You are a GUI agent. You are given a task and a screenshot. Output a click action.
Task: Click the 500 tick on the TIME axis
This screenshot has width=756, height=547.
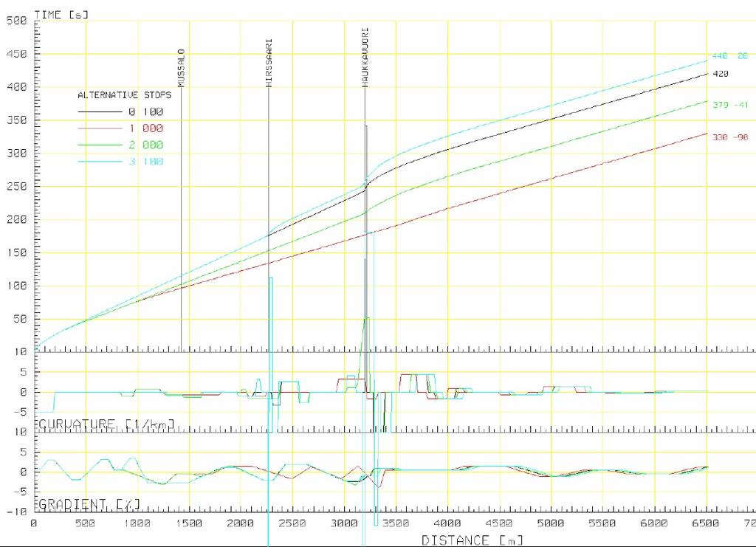click(x=17, y=21)
